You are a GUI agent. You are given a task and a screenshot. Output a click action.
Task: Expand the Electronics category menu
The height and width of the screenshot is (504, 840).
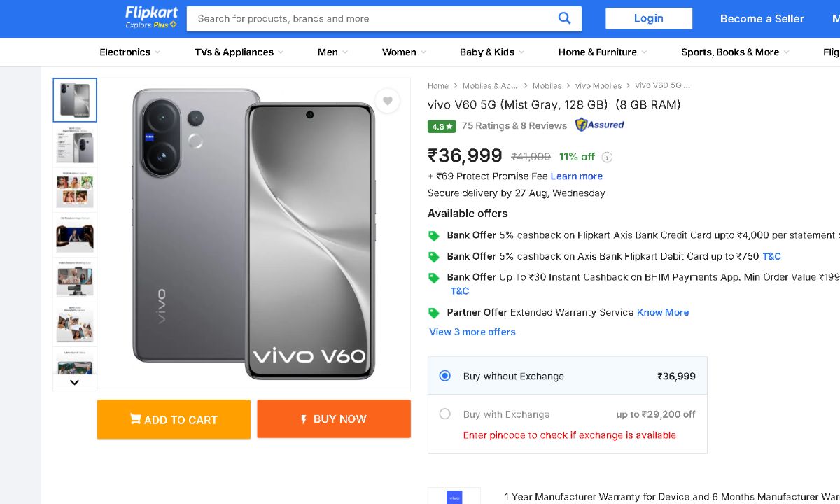[x=129, y=52]
